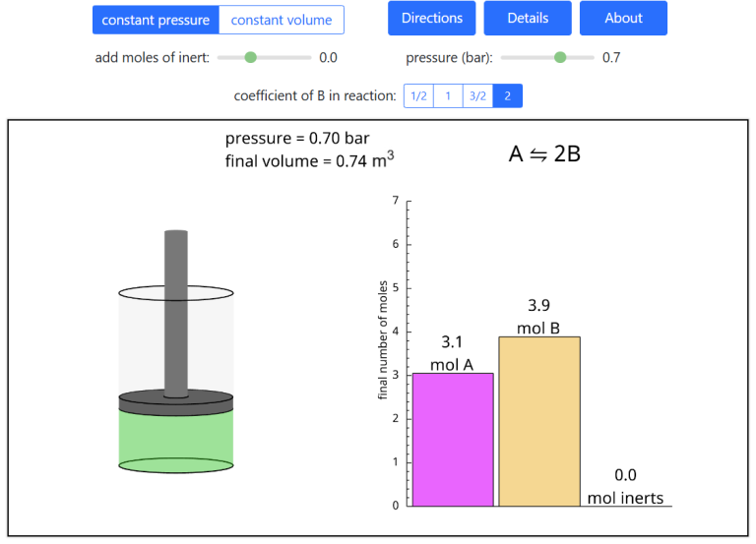Image resolution: width=756 pixels, height=544 pixels.
Task: Click the green gas volume in cylinder
Action: (176, 438)
